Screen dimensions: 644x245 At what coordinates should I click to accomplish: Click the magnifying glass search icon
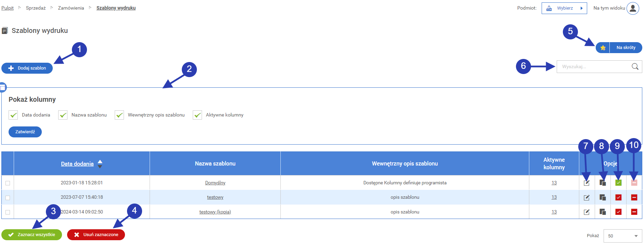pos(635,67)
